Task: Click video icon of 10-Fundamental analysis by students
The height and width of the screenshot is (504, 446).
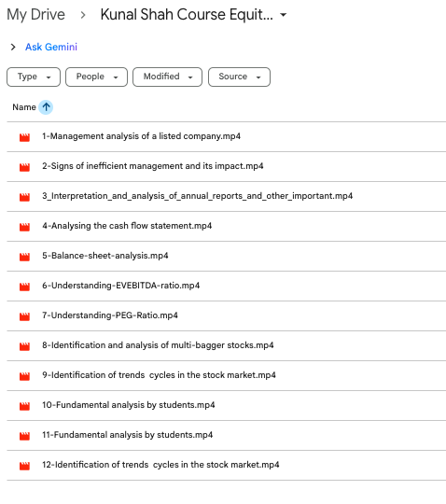Action: point(24,406)
